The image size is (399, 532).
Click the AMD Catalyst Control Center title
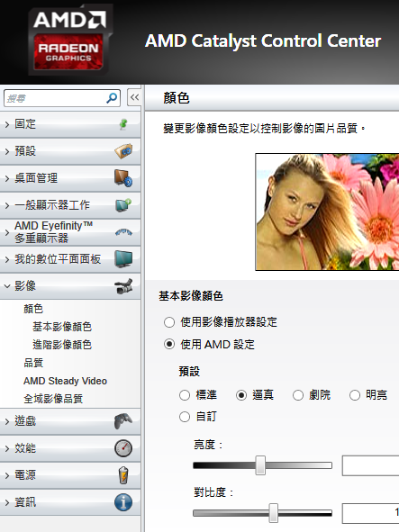click(263, 41)
